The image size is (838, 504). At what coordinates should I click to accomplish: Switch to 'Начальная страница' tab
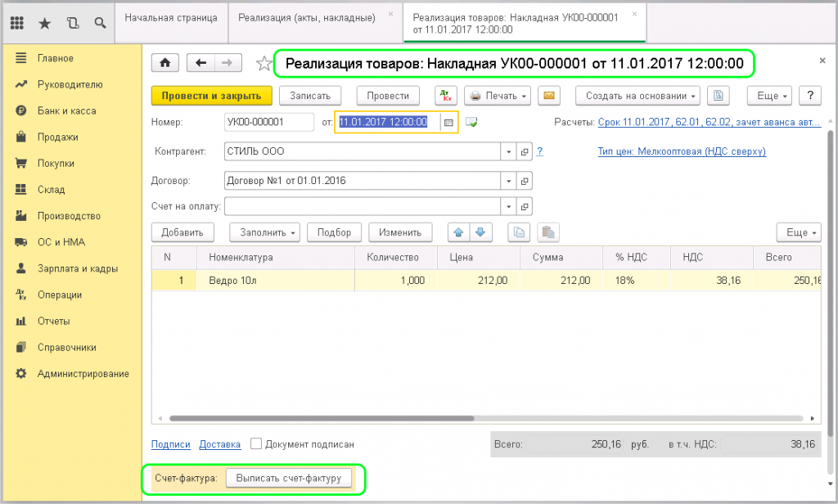click(171, 18)
